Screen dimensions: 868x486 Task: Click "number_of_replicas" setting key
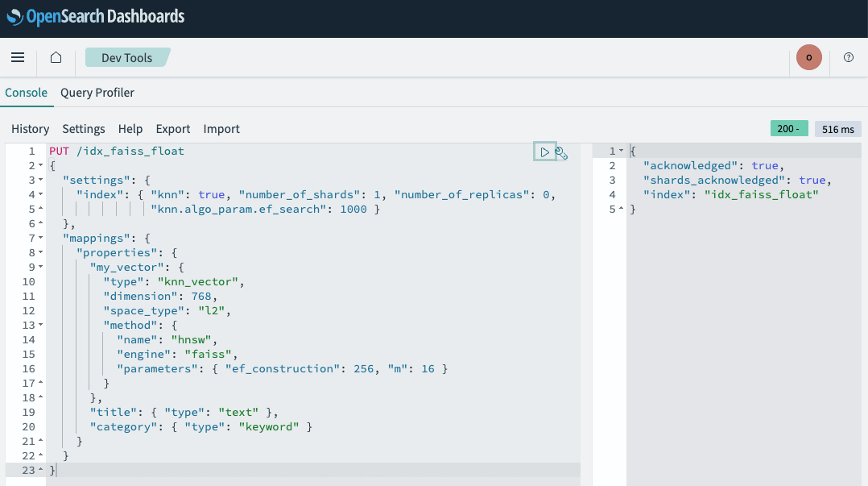461,194
